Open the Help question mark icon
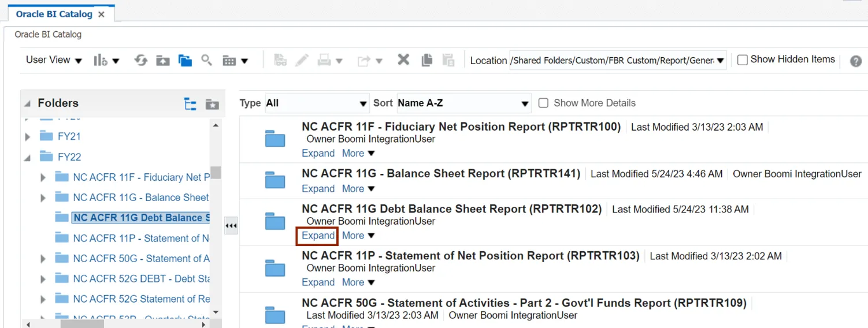 click(x=856, y=61)
